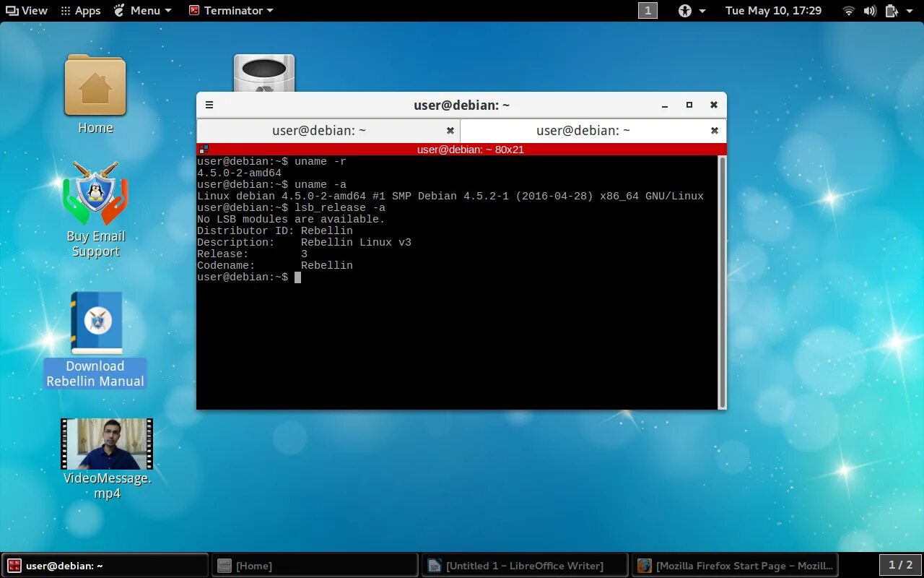The image size is (924, 578).
Task: Play the VideoMessage.mp4 thumbnail
Action: [x=106, y=448]
